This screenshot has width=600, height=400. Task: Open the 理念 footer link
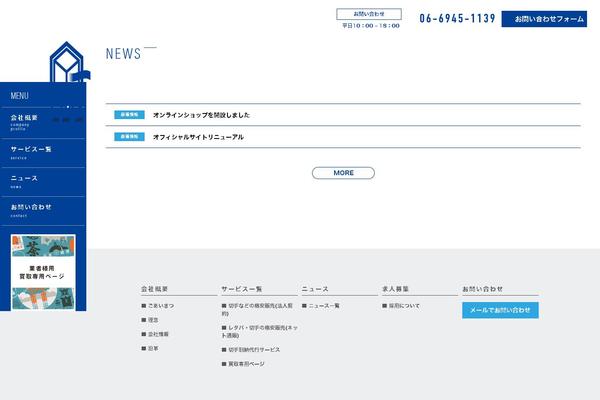click(x=150, y=320)
